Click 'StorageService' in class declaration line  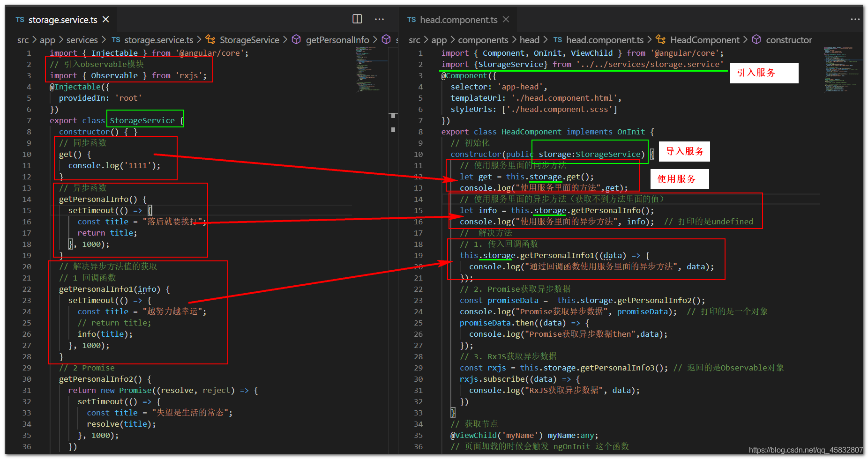point(142,120)
